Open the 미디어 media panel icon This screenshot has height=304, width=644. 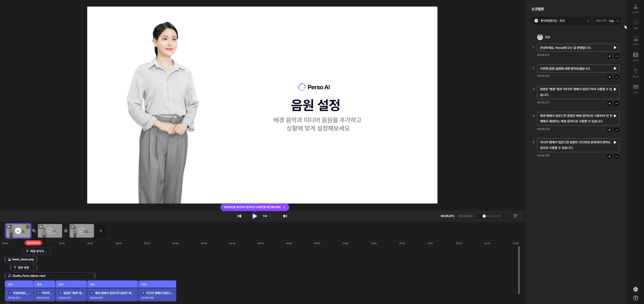635,56
